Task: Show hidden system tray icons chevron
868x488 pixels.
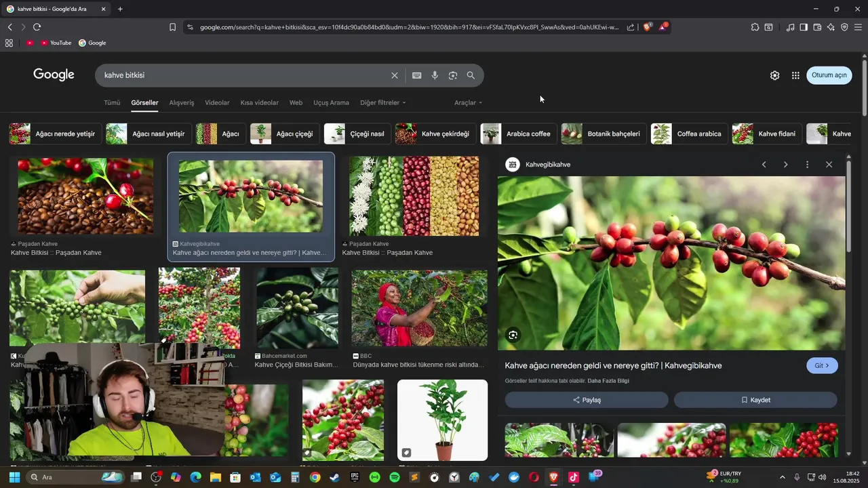Action: click(782, 477)
